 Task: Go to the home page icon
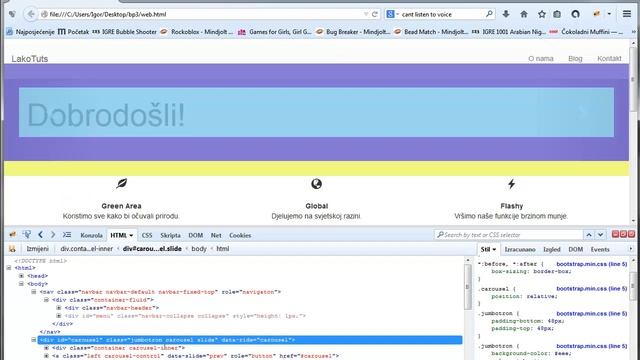click(x=524, y=14)
